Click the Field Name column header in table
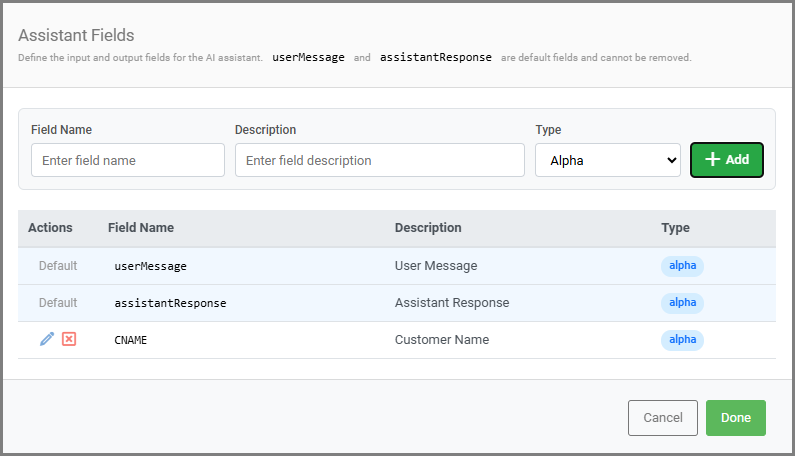Image resolution: width=795 pixels, height=456 pixels. pyautogui.click(x=141, y=228)
